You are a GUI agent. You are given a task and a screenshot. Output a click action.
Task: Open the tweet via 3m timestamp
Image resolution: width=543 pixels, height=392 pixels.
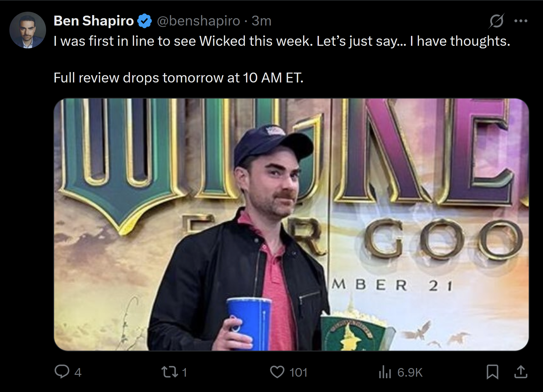click(261, 21)
